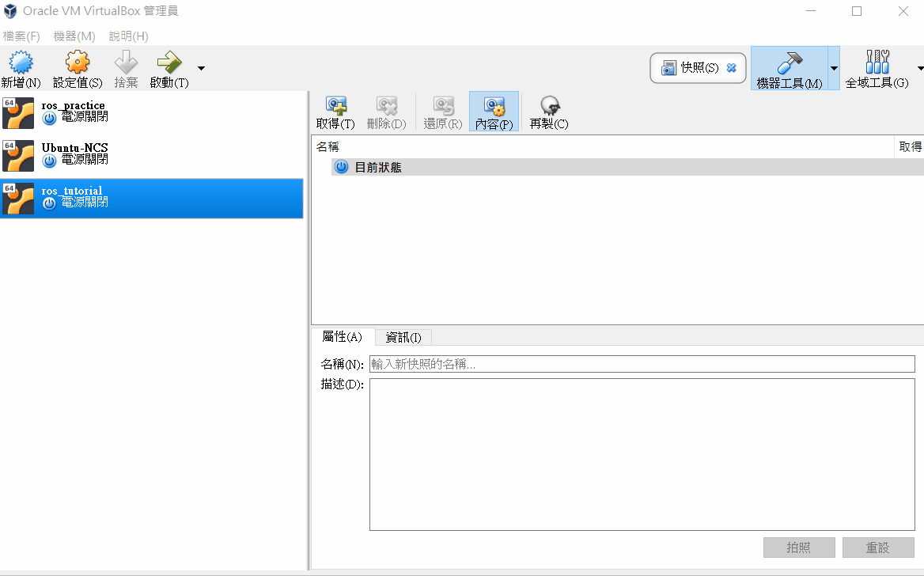The image size is (924, 576).
Task: Select the Ubuntu-NCS virtual machine
Action: point(151,155)
